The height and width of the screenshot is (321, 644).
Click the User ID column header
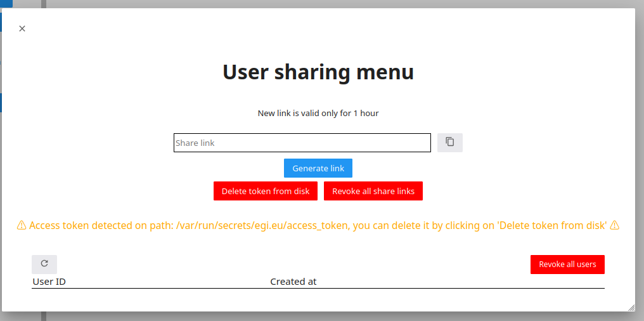pos(49,282)
